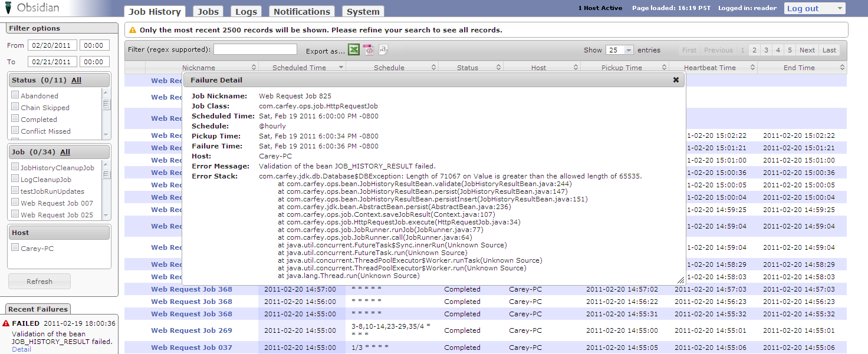Export records using the XML icon

pos(369,50)
